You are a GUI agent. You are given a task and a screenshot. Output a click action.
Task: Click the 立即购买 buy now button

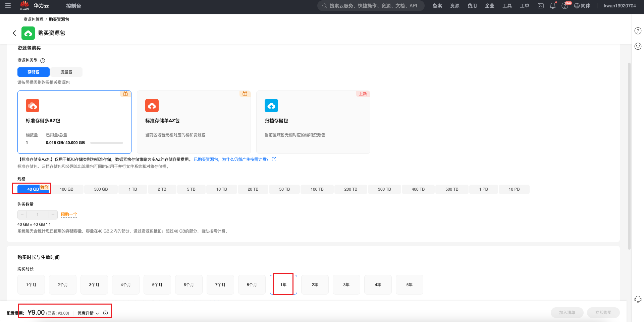click(x=603, y=312)
